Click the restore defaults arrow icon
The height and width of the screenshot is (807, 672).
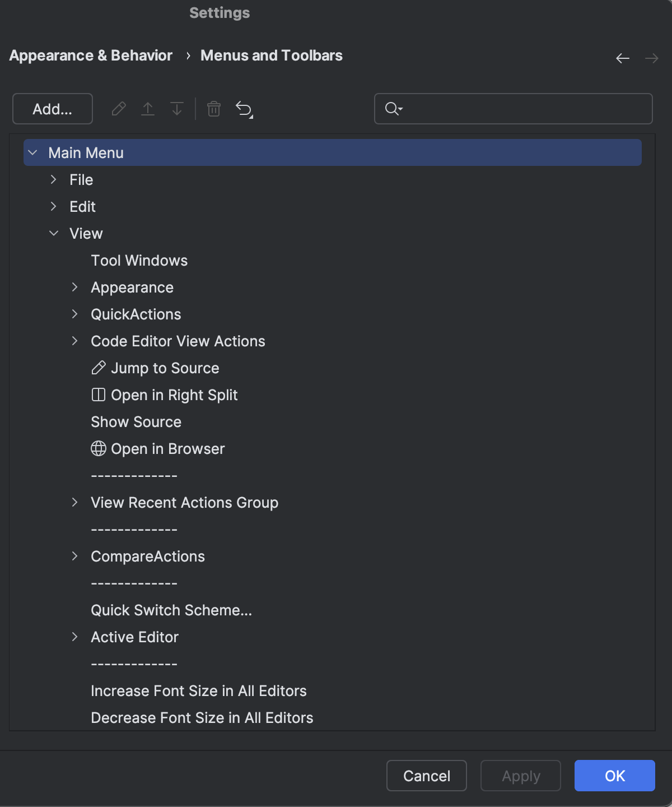(x=243, y=109)
